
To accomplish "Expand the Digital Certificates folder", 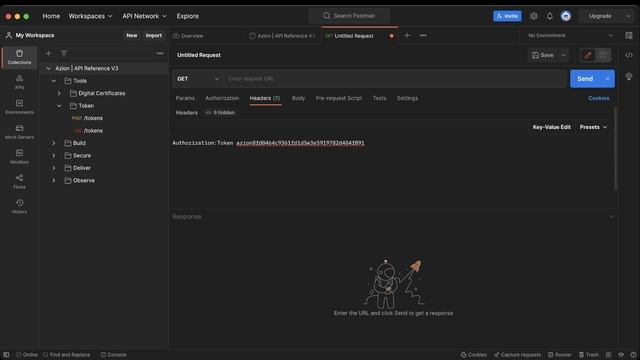I will click(x=59, y=93).
